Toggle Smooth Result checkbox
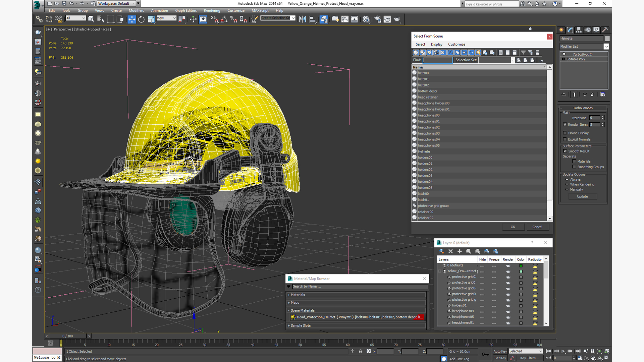644x362 pixels. (565, 151)
